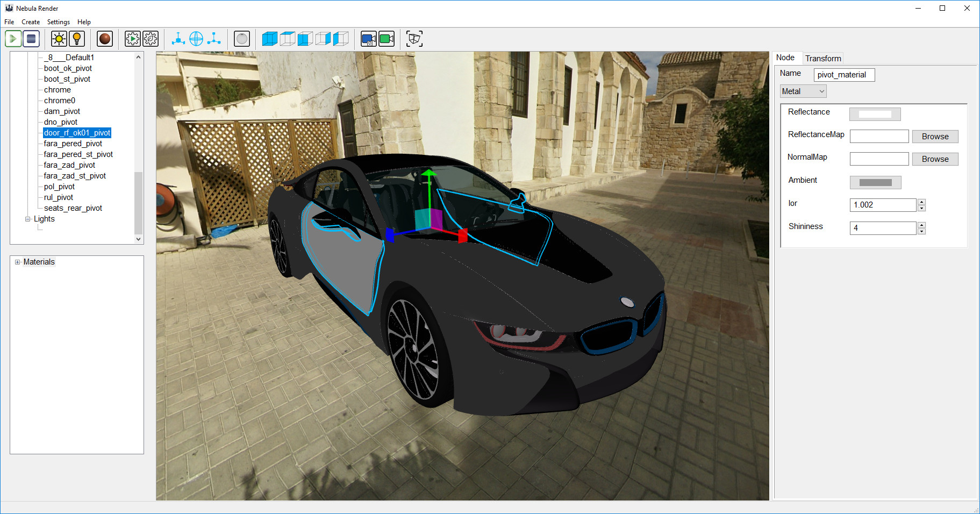Select the translate gizmo tool
Screen dimensions: 980x514
coord(178,39)
